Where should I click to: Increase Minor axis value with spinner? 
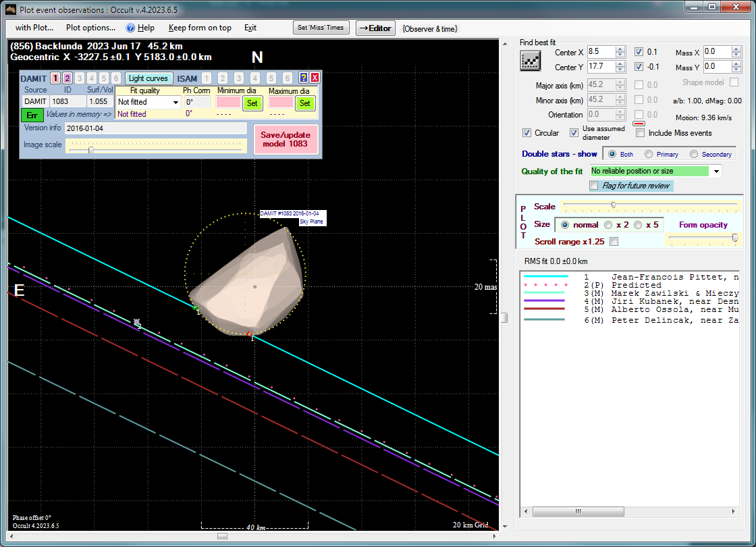[x=620, y=97]
